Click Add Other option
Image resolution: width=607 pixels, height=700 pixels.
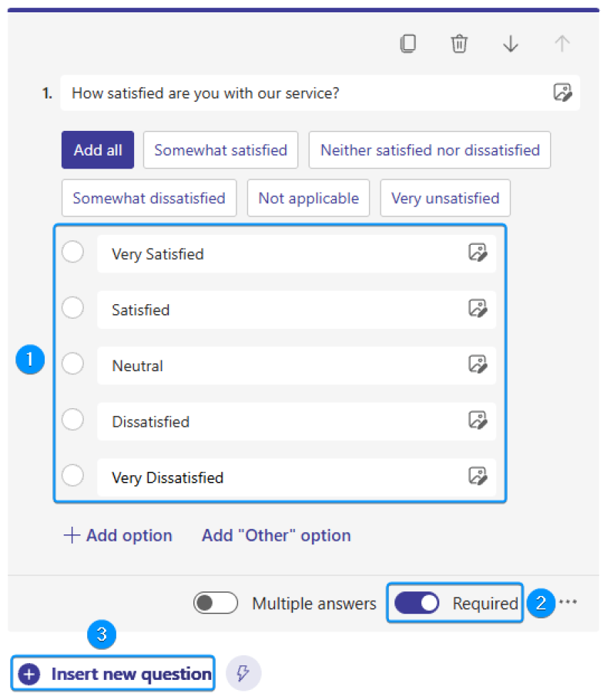tap(276, 535)
